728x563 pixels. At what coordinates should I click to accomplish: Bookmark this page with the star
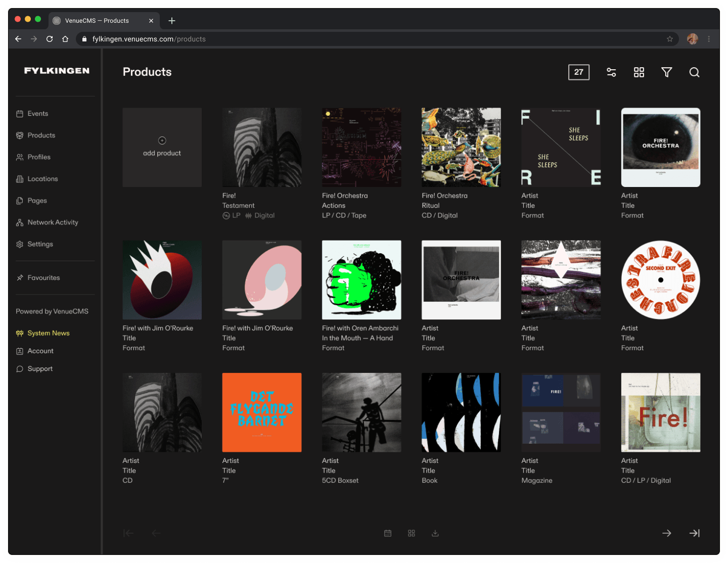coord(670,39)
